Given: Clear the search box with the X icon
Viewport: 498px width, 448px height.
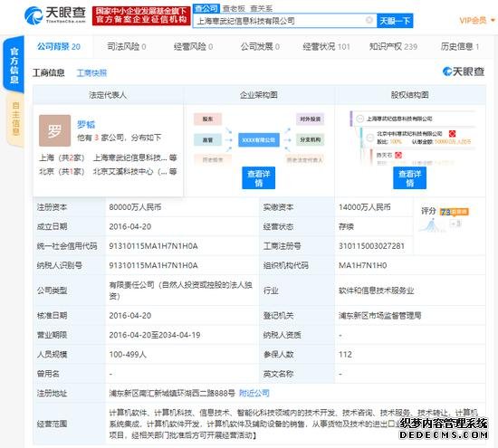Looking at the screenshot, I should (369, 20).
